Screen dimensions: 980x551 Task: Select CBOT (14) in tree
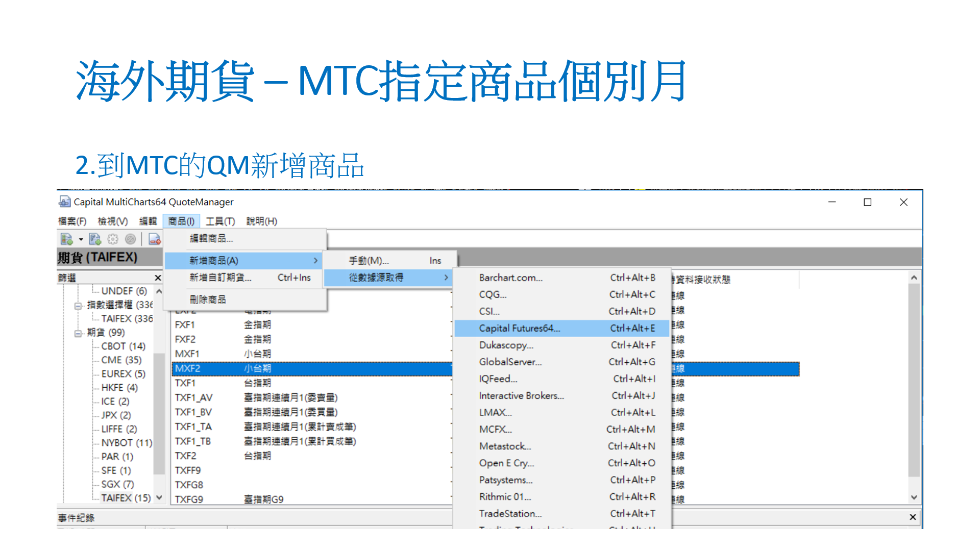(123, 346)
